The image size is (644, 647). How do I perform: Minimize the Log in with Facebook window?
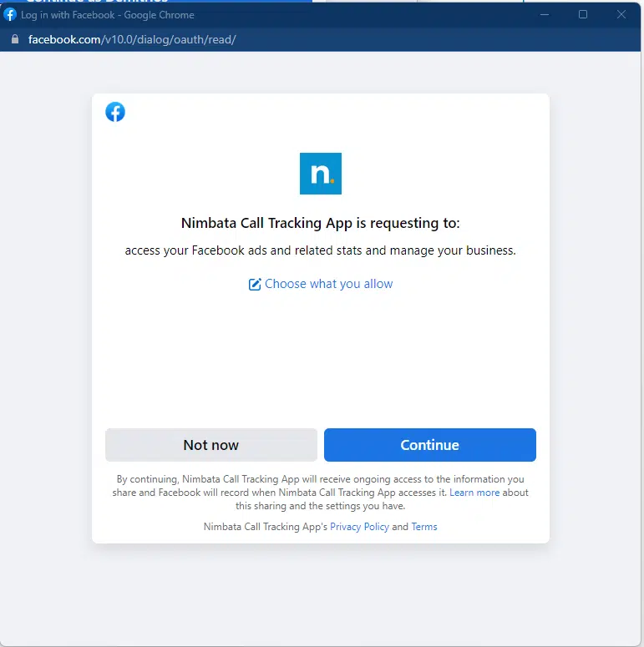tap(545, 15)
